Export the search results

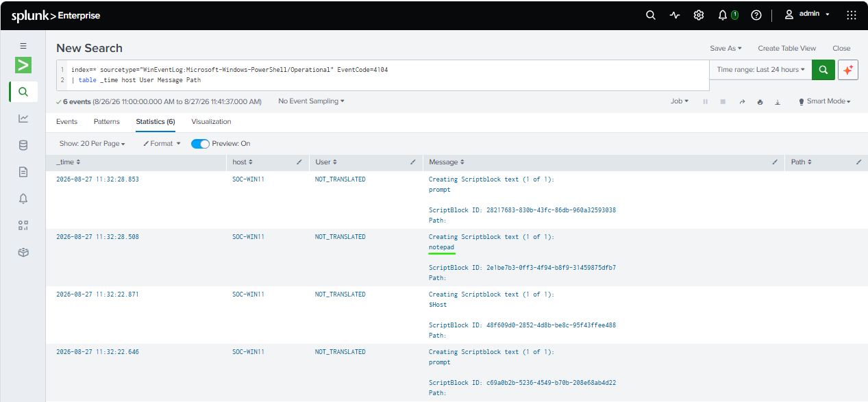tap(778, 101)
